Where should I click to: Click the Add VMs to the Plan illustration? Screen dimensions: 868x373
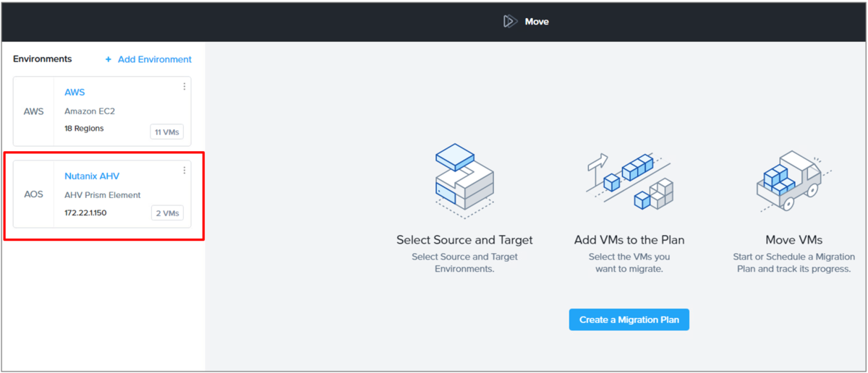(628, 182)
